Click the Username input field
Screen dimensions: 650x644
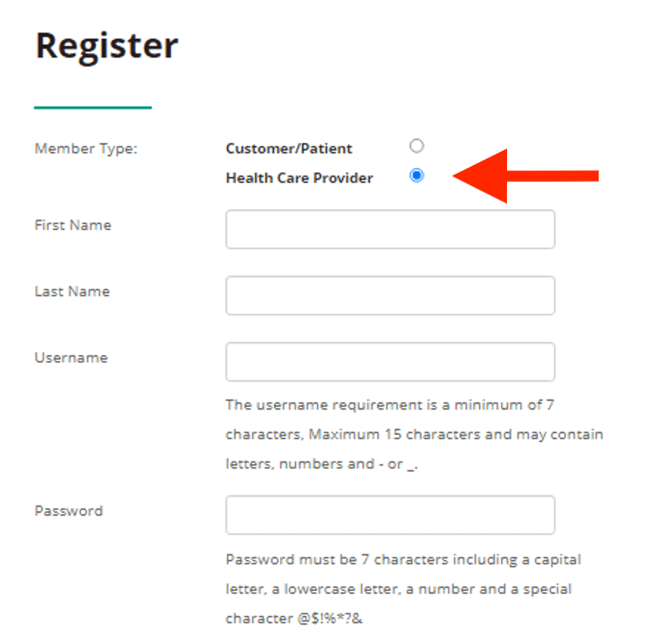pyautogui.click(x=389, y=362)
